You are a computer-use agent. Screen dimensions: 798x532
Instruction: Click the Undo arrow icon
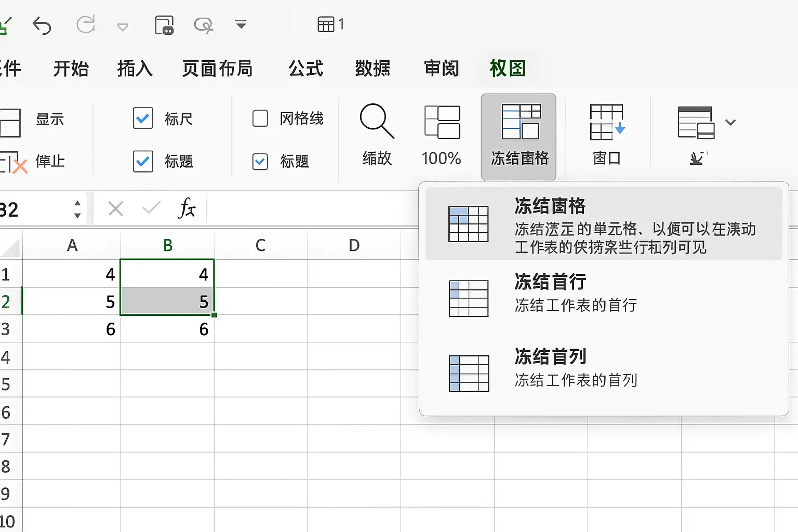[x=42, y=25]
